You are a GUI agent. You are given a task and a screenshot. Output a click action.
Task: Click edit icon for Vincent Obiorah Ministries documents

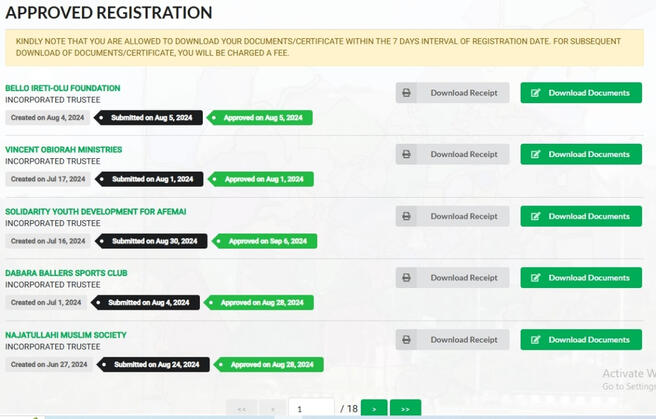(536, 155)
